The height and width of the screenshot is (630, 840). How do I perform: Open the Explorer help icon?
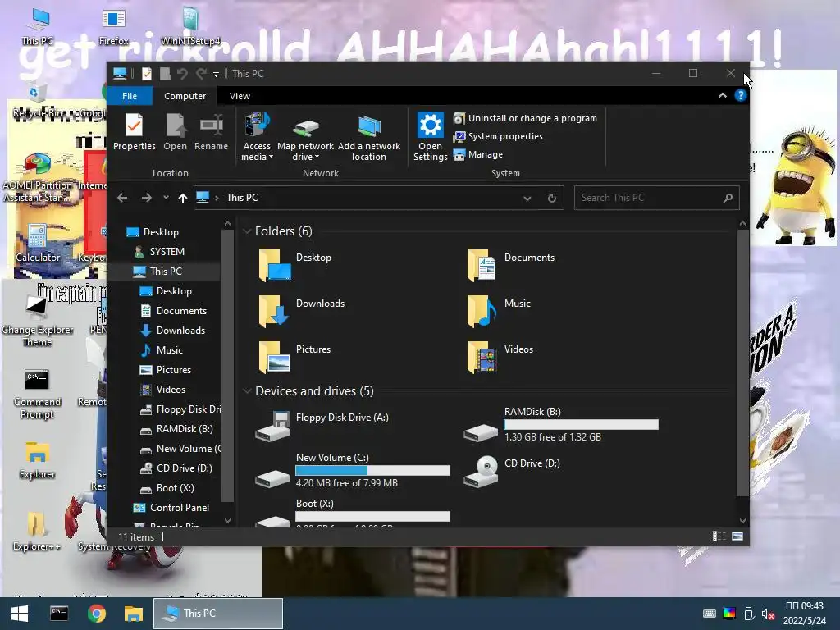click(x=741, y=95)
